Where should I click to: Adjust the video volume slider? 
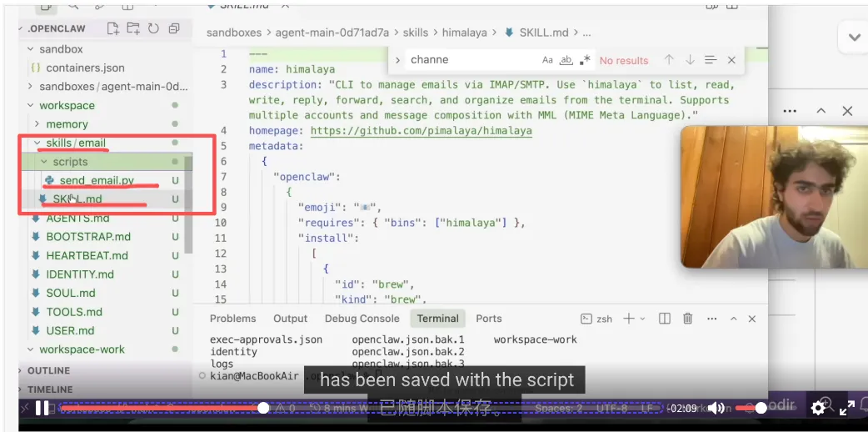click(750, 408)
